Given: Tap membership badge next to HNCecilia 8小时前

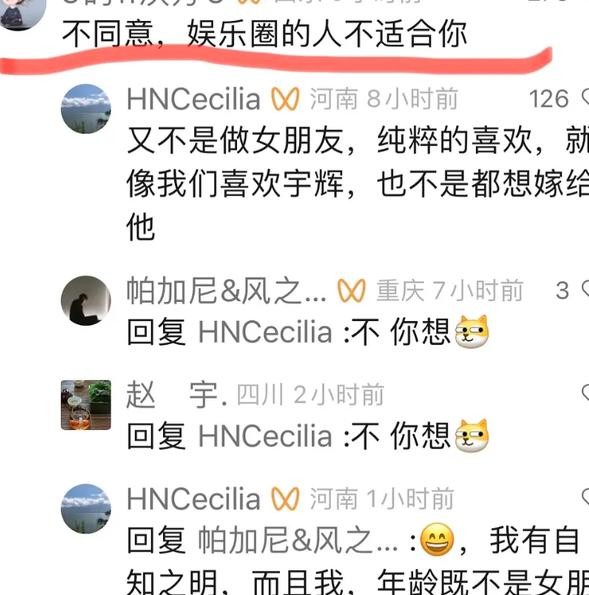Looking at the screenshot, I should point(285,99).
